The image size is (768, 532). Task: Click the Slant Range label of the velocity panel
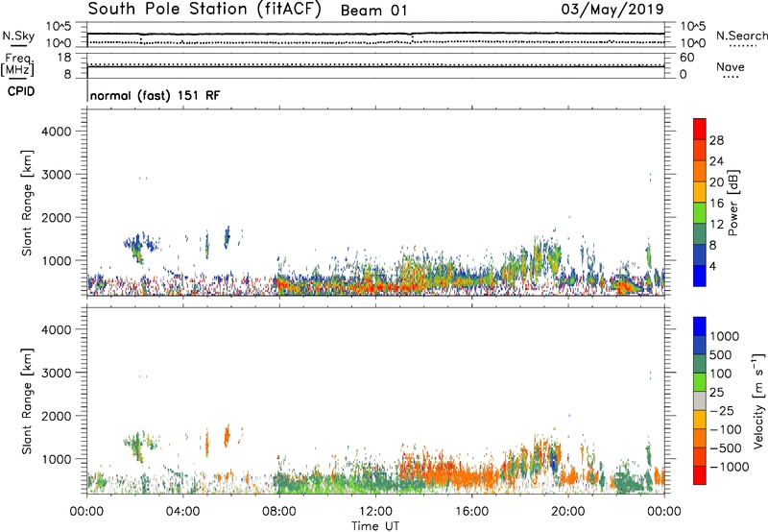coord(27,401)
